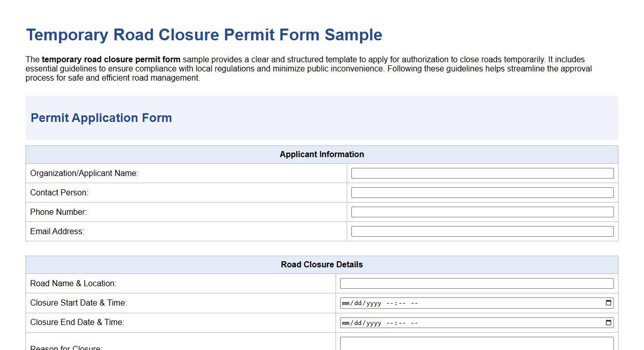Click the Permit Application Form heading
This screenshot has width=644, height=350.
coord(101,118)
